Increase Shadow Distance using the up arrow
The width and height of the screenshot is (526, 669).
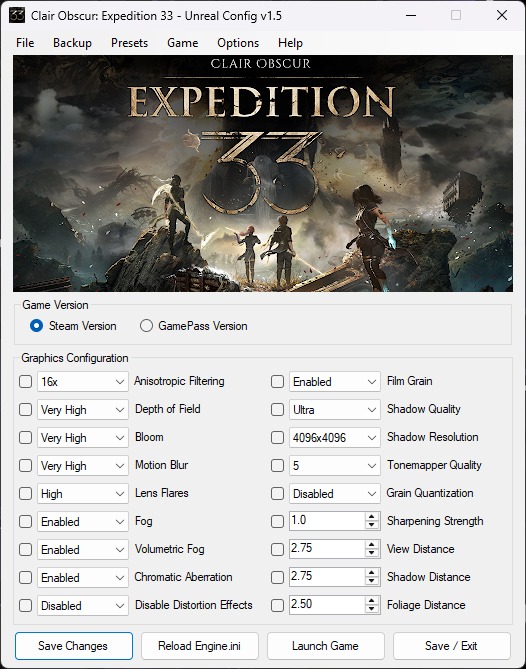(x=372, y=572)
